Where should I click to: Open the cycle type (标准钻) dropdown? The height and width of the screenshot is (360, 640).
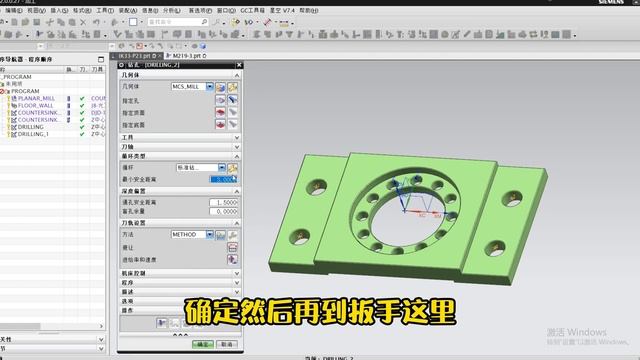221,167
